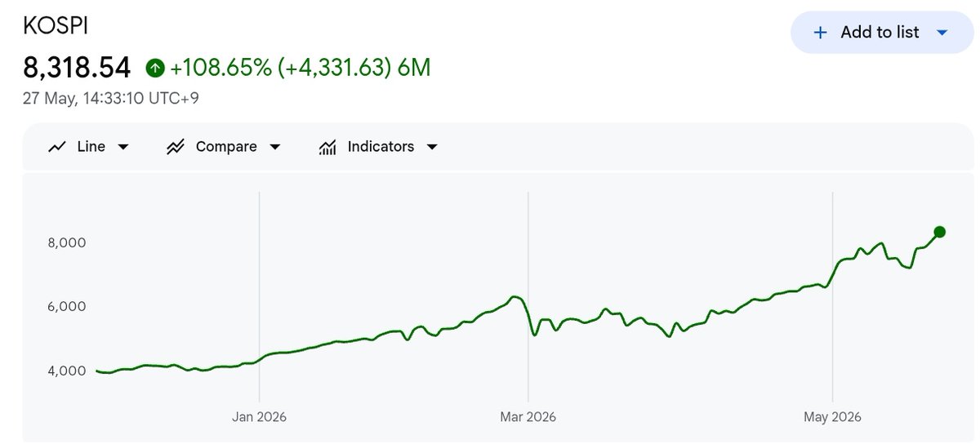Expand the Compare dropdown arrow

click(275, 147)
